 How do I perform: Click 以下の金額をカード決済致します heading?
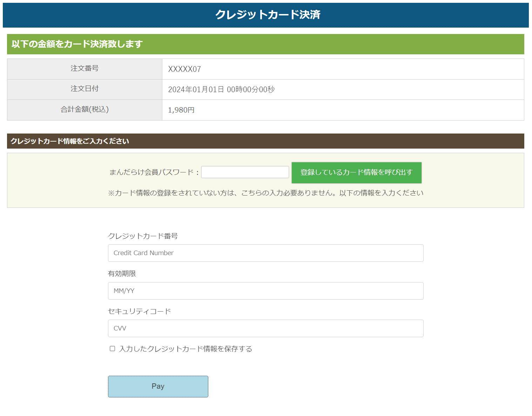pos(77,44)
